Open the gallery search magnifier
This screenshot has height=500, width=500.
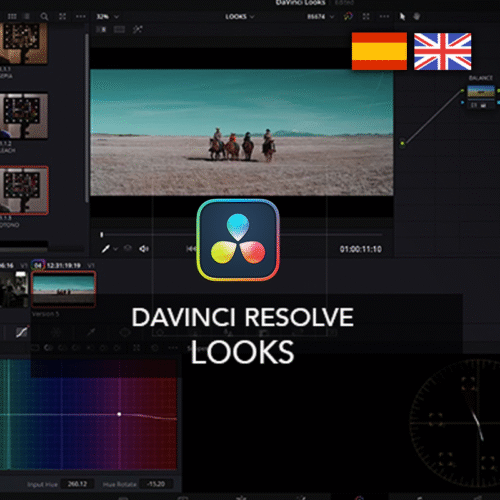44,16
